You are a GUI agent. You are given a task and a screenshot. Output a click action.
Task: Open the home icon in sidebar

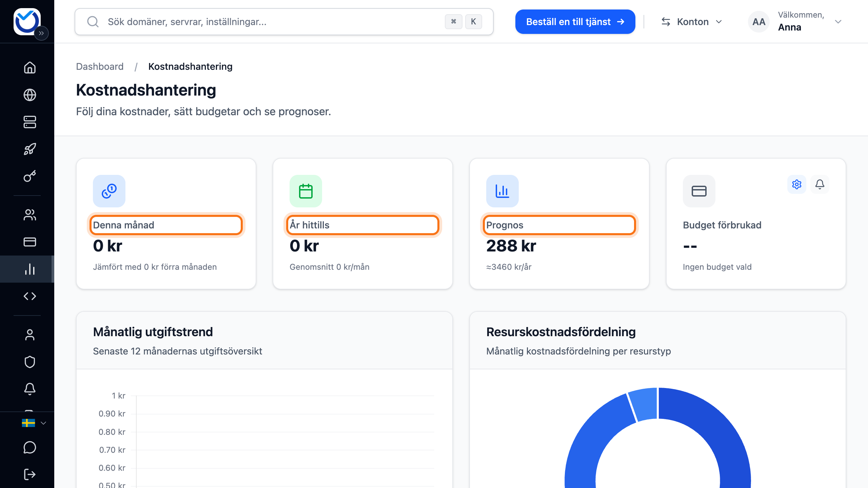[x=30, y=67]
